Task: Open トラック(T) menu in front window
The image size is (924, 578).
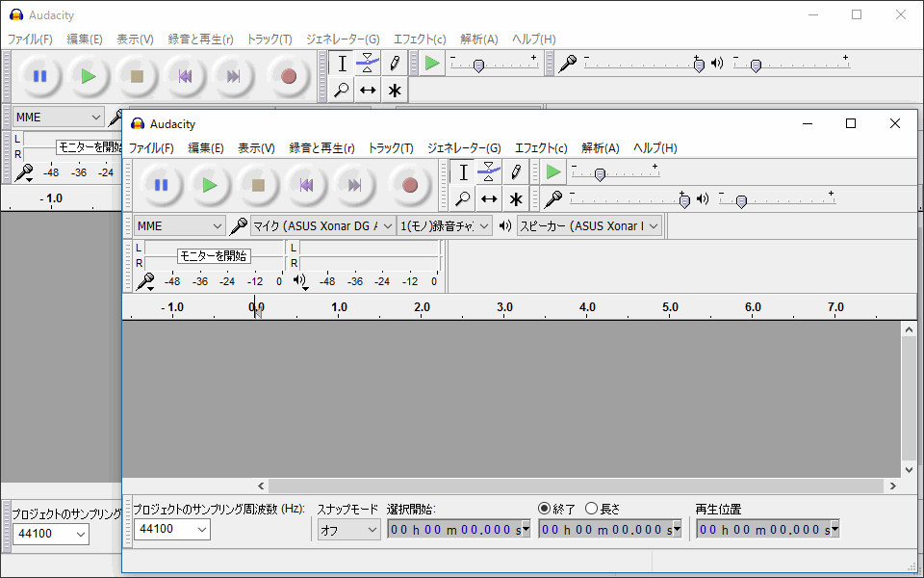Action: click(391, 148)
